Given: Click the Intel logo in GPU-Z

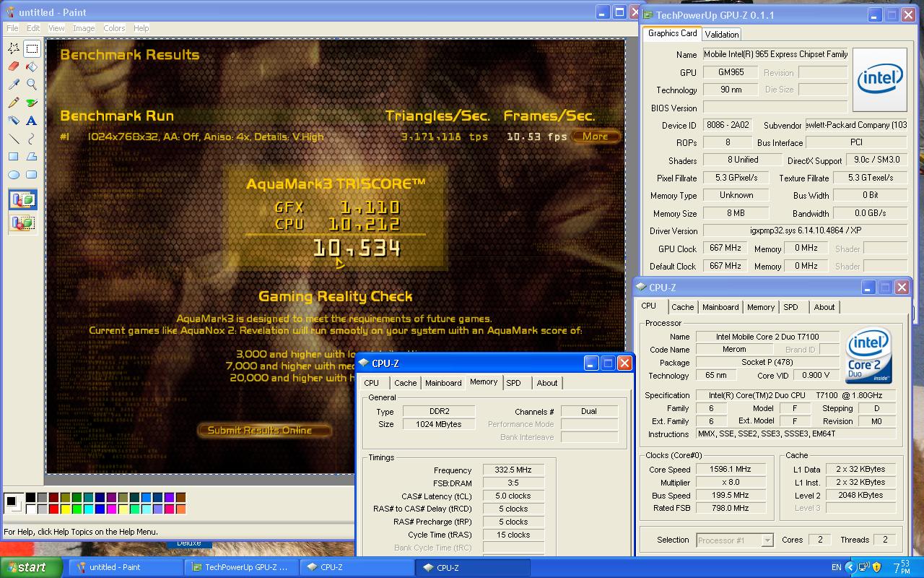Looking at the screenshot, I should 880,78.
